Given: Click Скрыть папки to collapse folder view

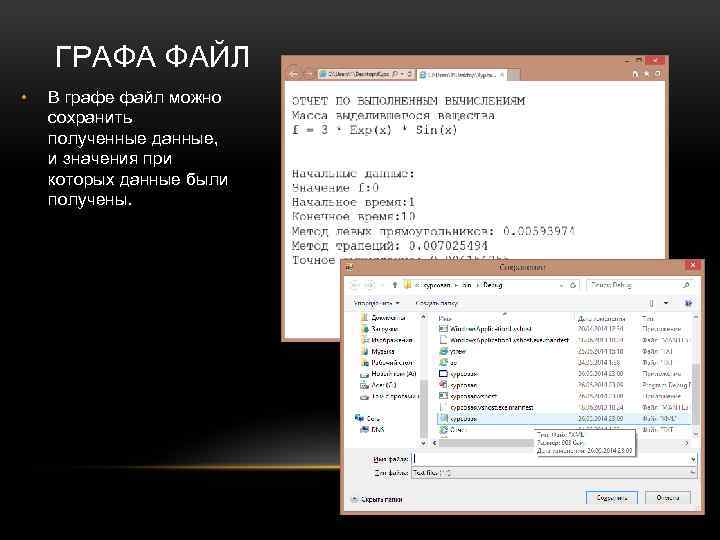Looking at the screenshot, I should tap(377, 499).
